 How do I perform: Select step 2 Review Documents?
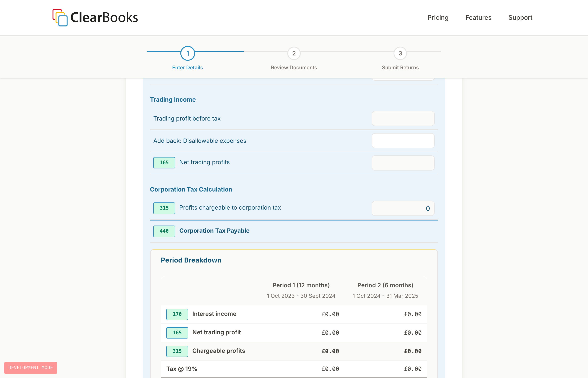[x=294, y=67]
